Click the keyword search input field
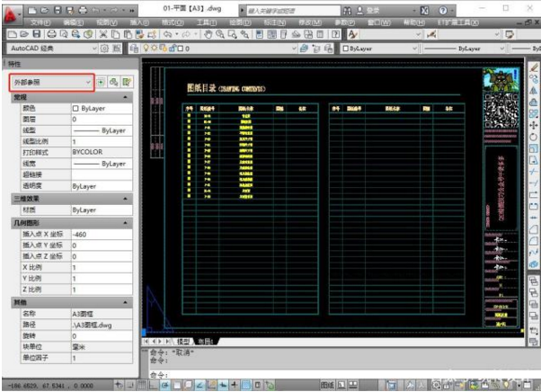The image size is (541, 392). tap(293, 11)
